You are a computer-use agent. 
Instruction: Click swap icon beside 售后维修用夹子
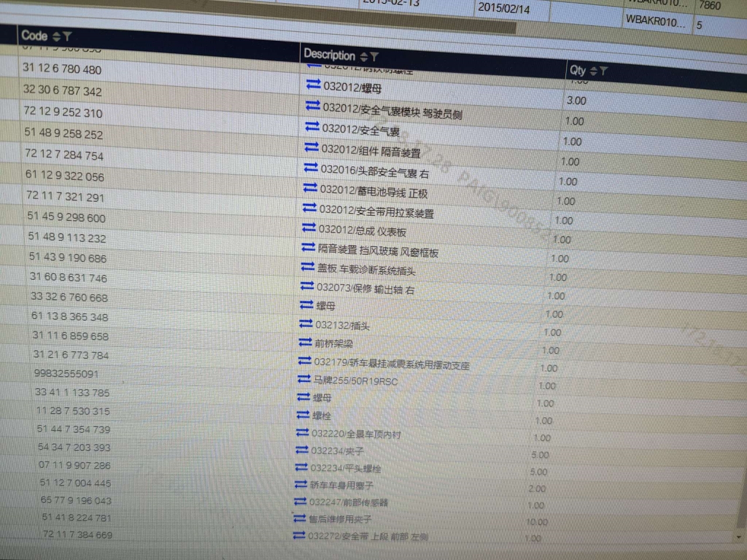(x=300, y=517)
